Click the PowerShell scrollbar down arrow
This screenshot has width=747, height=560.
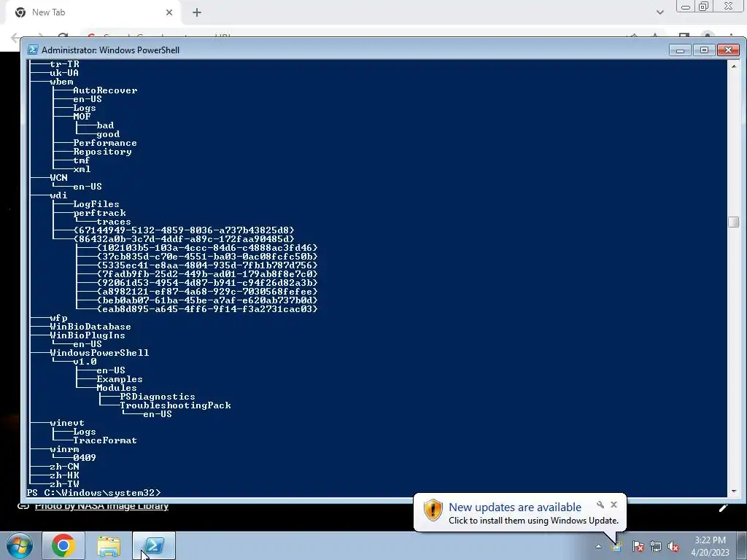(734, 491)
